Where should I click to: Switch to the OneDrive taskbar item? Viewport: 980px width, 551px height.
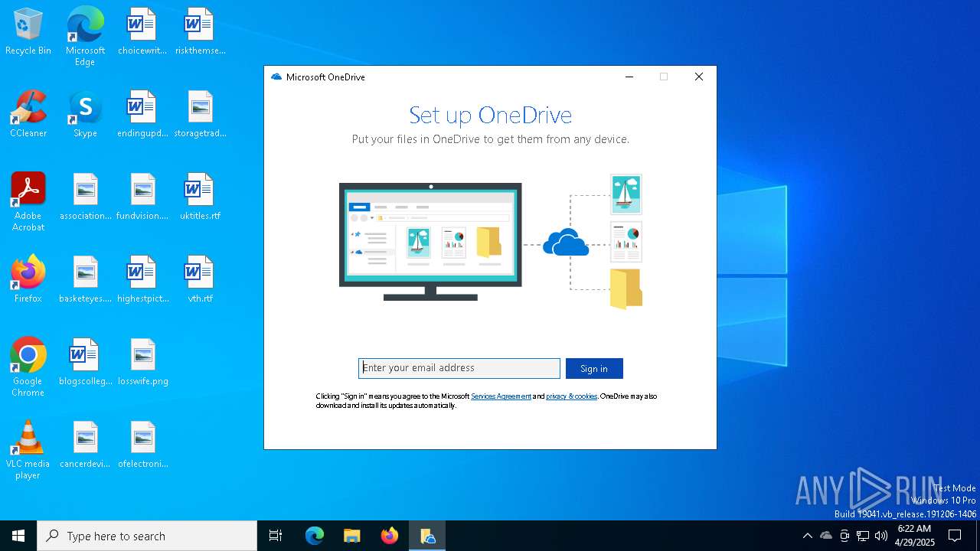tap(427, 536)
